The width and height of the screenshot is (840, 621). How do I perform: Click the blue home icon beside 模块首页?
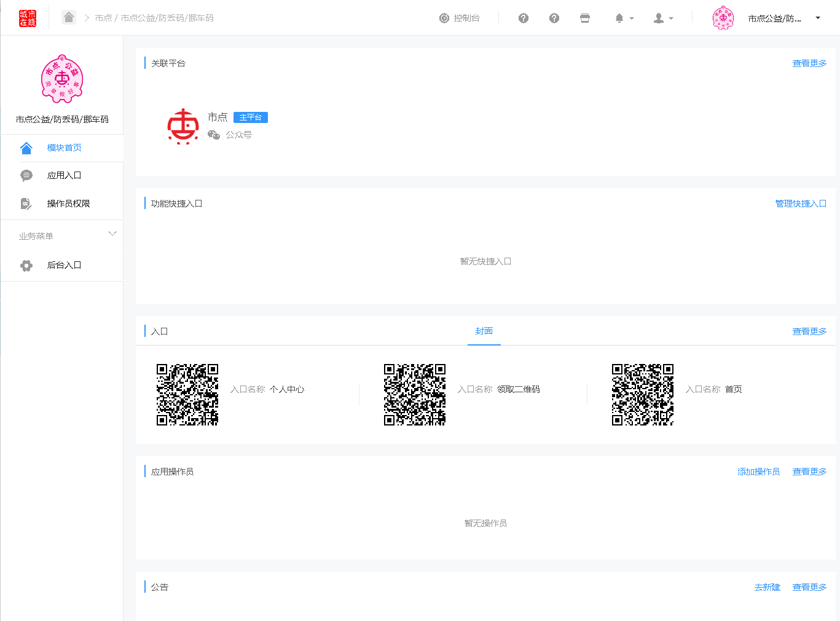pyautogui.click(x=26, y=148)
